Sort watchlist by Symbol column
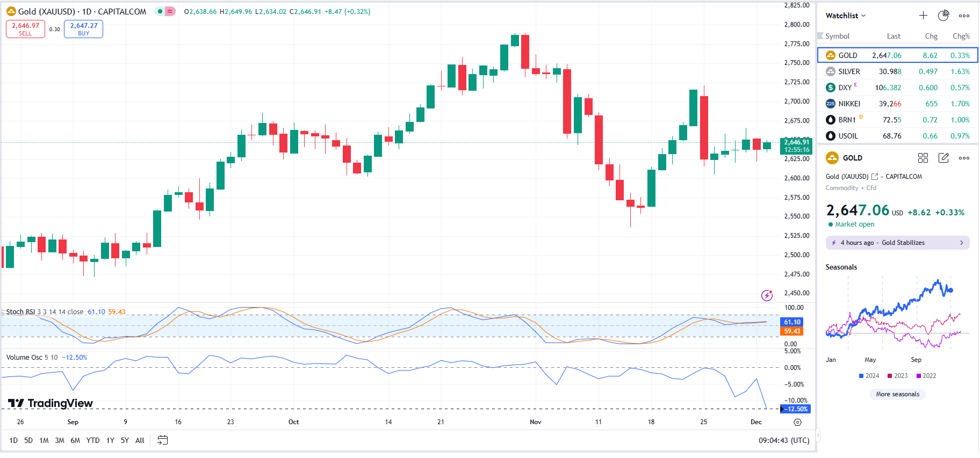980x458 pixels. pyautogui.click(x=838, y=36)
